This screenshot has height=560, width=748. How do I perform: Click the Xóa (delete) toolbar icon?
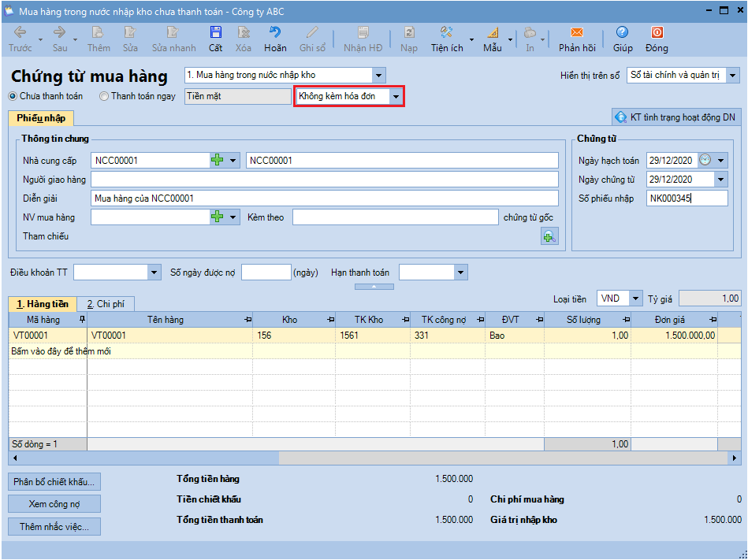[x=244, y=32]
